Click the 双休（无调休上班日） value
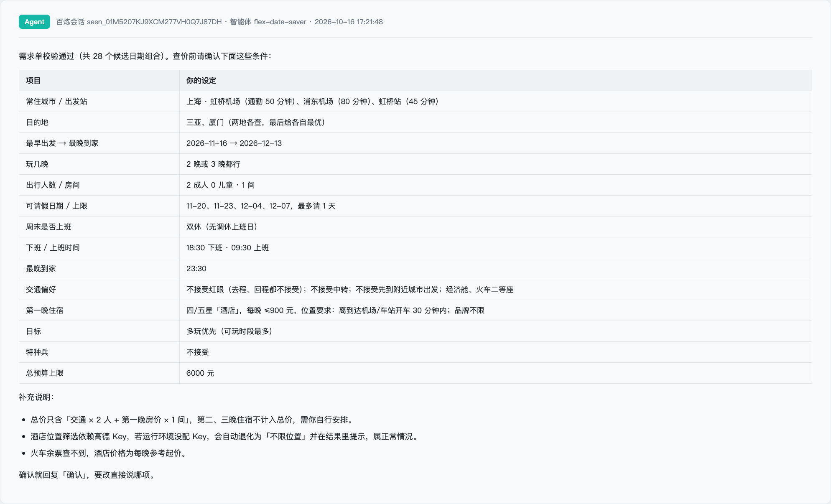 pyautogui.click(x=222, y=227)
